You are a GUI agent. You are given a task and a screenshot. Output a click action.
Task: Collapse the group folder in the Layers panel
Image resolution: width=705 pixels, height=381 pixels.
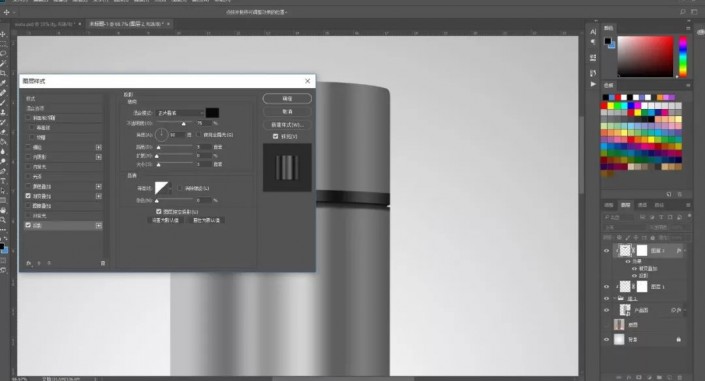[x=615, y=298]
